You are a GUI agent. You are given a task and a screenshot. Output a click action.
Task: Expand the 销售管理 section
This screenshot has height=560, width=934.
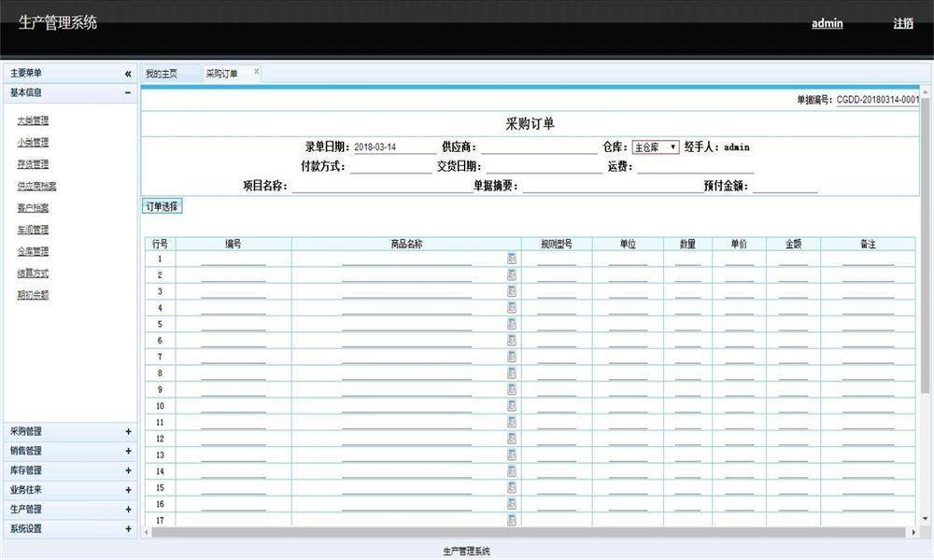click(x=128, y=451)
